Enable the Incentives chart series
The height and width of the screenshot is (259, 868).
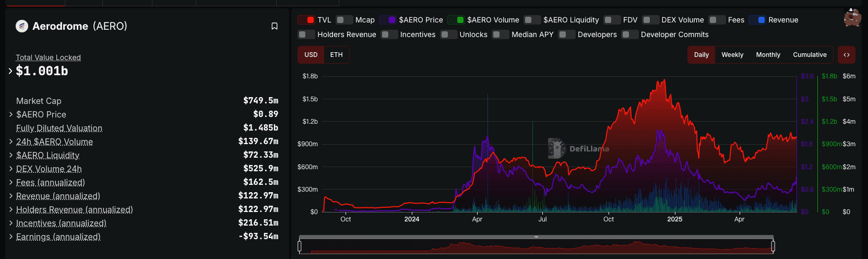click(x=389, y=34)
